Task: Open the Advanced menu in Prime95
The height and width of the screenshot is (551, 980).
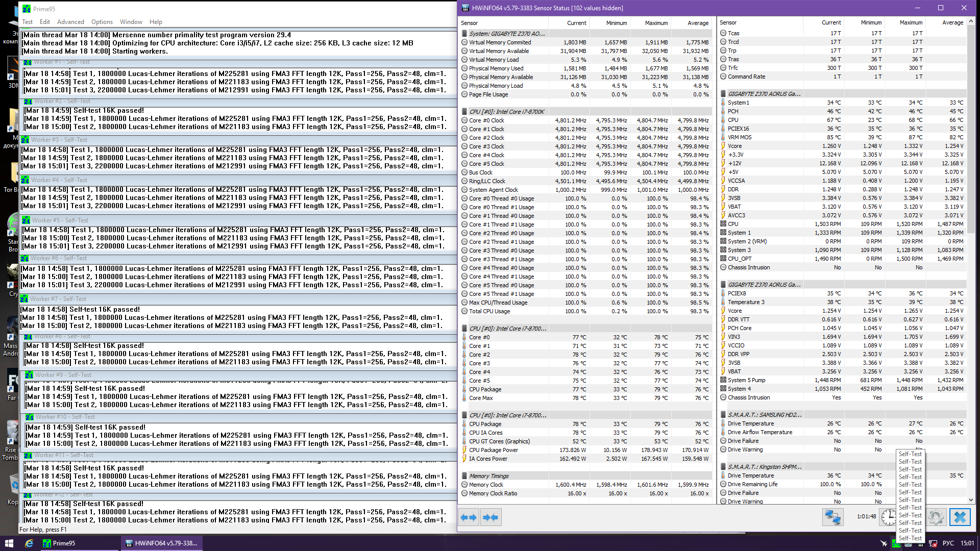Action: click(x=70, y=22)
